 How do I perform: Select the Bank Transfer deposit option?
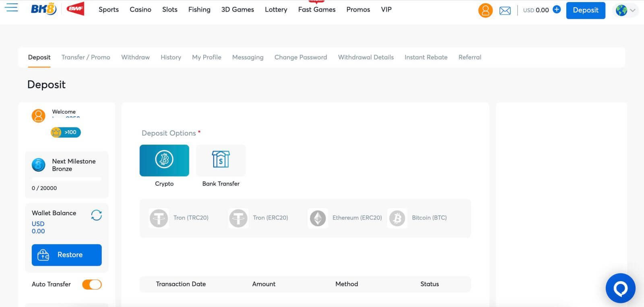(x=221, y=160)
